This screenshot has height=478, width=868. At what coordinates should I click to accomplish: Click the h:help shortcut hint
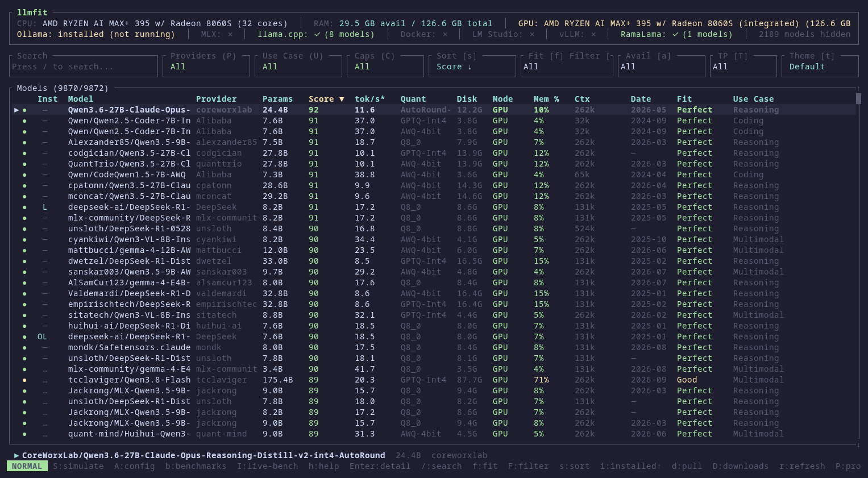[x=324, y=466]
